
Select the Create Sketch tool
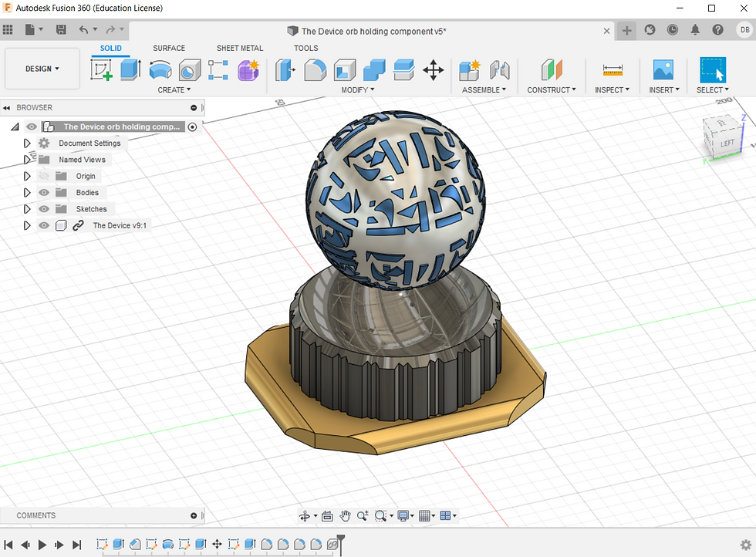(102, 70)
